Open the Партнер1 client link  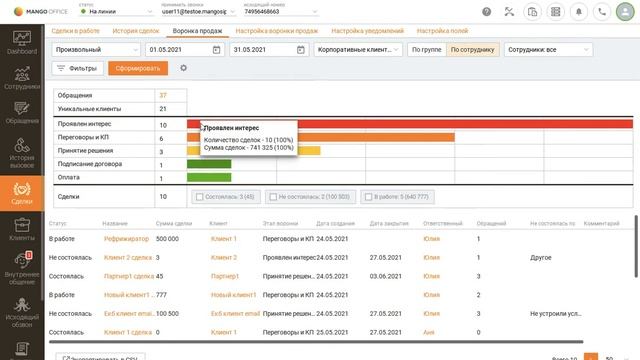click(224, 276)
